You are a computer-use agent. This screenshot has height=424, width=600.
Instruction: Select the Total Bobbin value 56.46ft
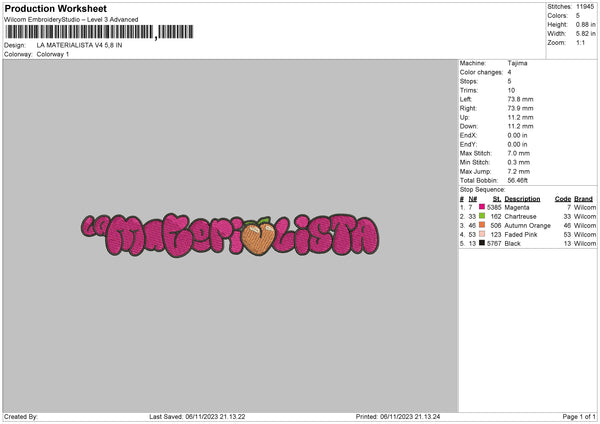[518, 181]
